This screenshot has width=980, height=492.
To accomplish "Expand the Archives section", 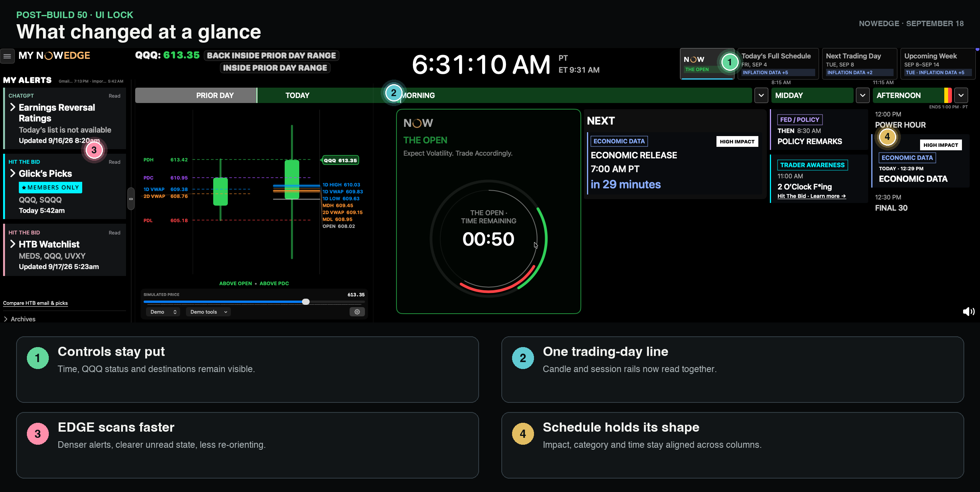I will click(20, 319).
